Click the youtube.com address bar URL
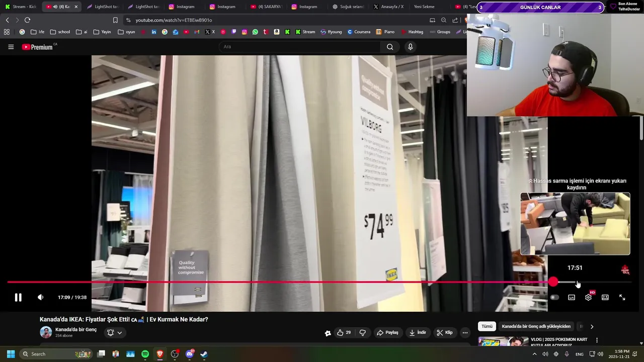Viewport: 644px width, 362px height. click(x=174, y=20)
